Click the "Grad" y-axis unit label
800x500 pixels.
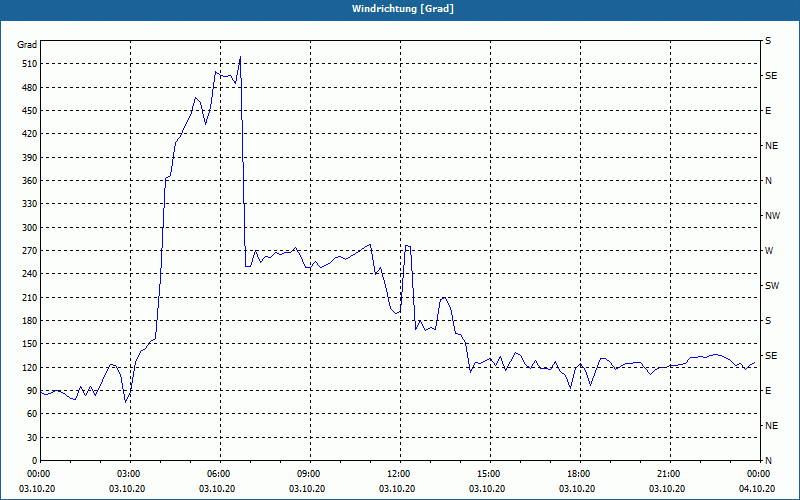click(27, 45)
